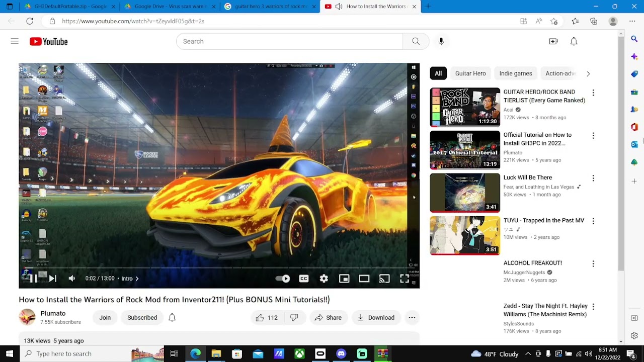Launch the Xbox app from the taskbar
644x362 pixels.
[299, 354]
